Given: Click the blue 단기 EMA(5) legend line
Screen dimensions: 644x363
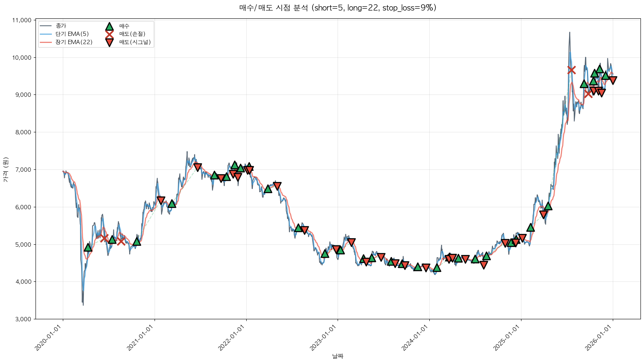Looking at the screenshot, I should click(46, 34).
